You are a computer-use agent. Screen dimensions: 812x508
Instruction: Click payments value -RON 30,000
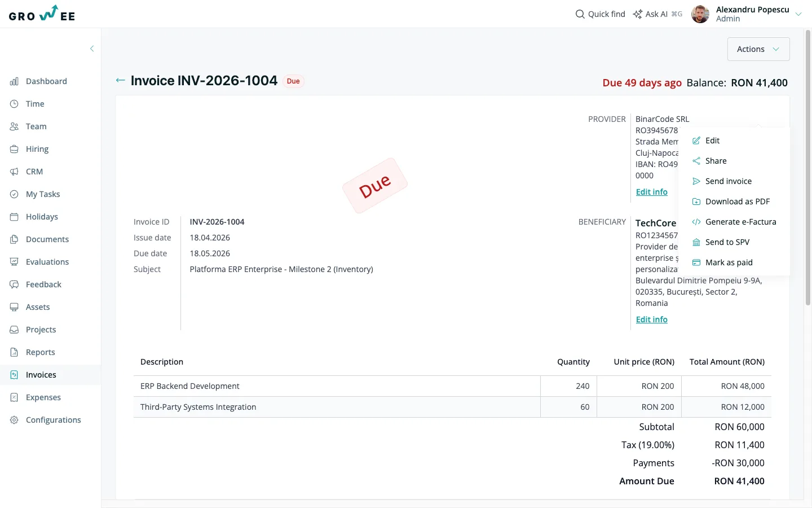click(738, 463)
